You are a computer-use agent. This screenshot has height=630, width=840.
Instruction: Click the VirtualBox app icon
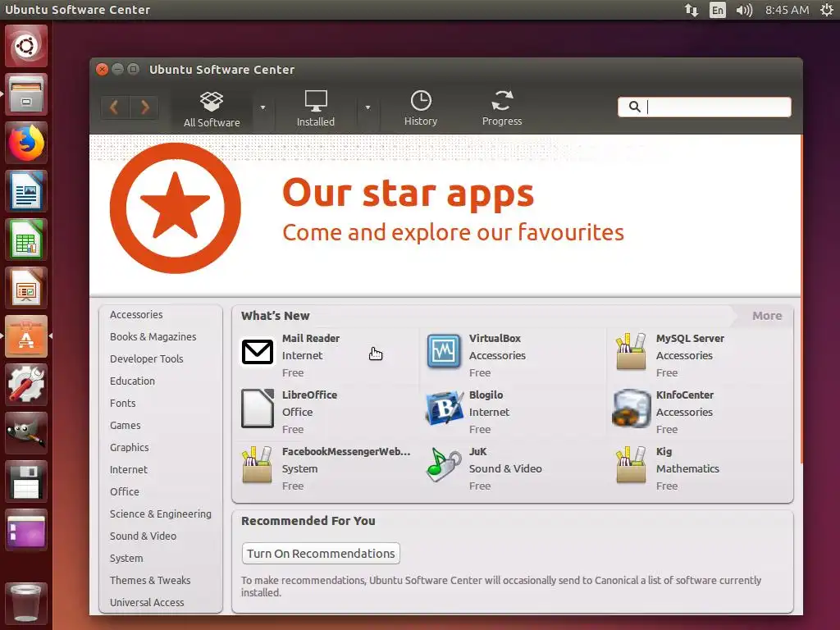tap(444, 352)
